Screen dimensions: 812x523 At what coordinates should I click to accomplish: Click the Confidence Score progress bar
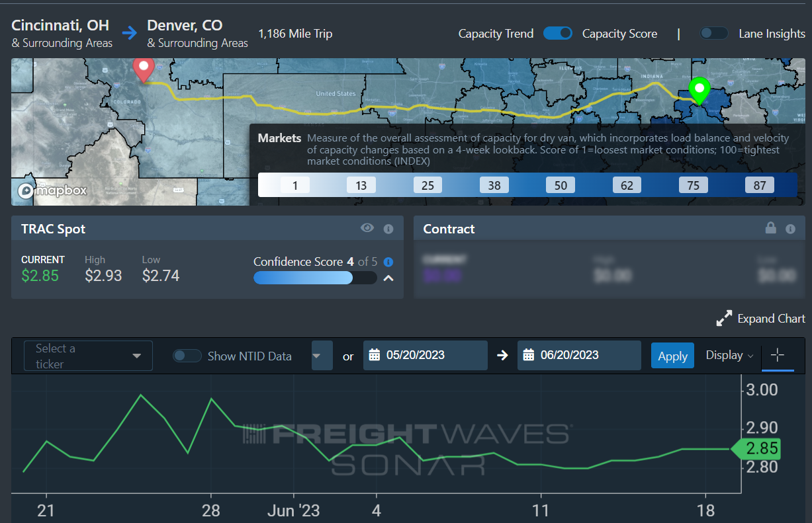tap(315, 278)
